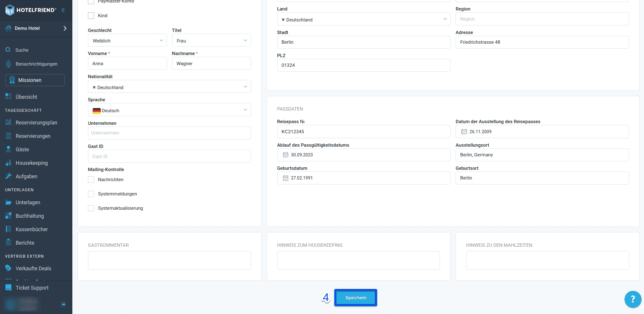This screenshot has width=644, height=314.
Task: Click the Vorname input field
Action: pos(127,63)
